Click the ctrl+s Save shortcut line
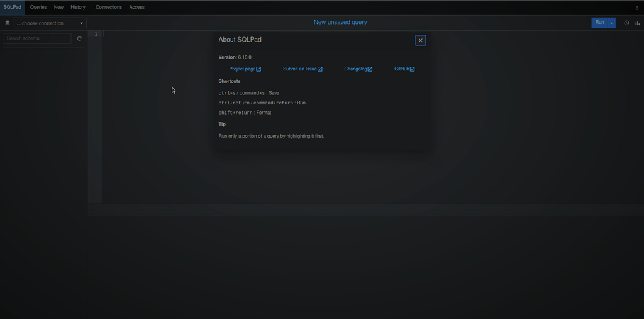Image resolution: width=644 pixels, height=319 pixels. pos(249,93)
